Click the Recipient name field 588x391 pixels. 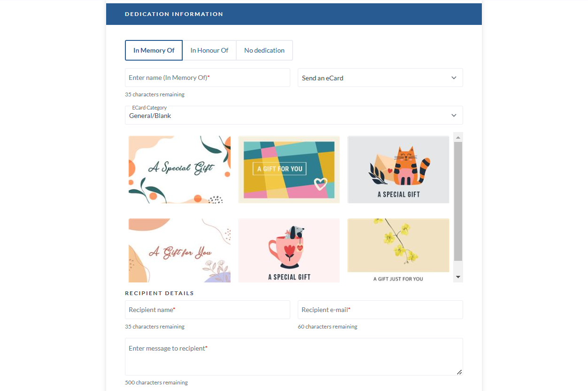[208, 310]
